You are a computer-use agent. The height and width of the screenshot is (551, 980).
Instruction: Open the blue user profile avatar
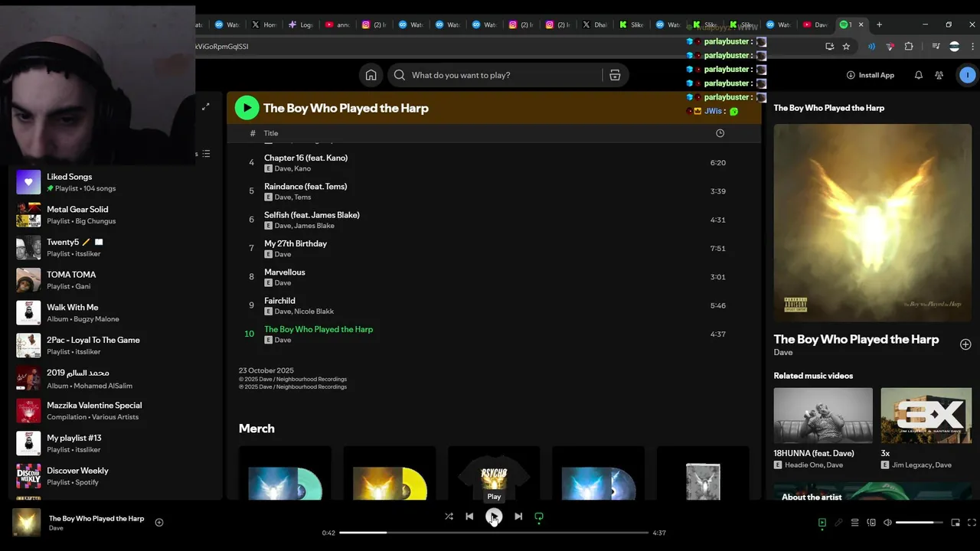(968, 75)
